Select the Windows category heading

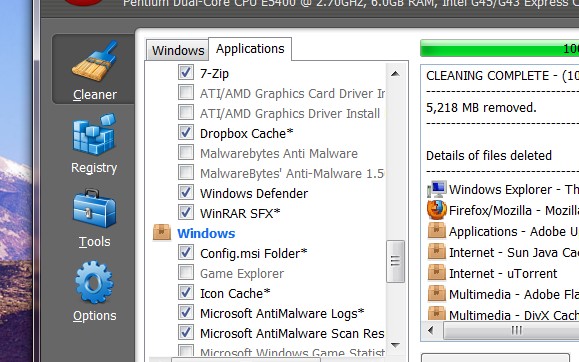pyautogui.click(x=206, y=233)
